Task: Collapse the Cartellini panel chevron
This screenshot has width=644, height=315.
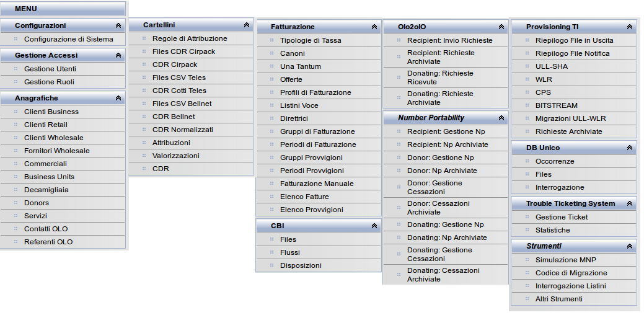Action: tap(247, 25)
